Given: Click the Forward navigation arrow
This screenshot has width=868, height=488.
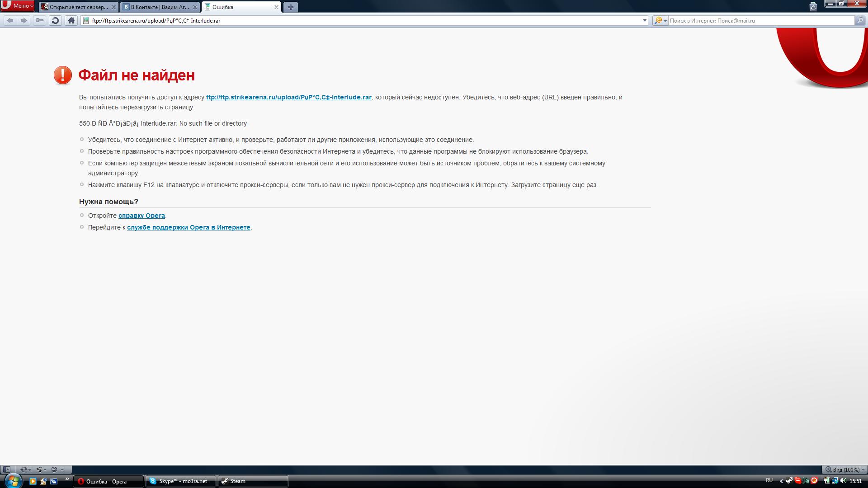Looking at the screenshot, I should click(x=24, y=20).
